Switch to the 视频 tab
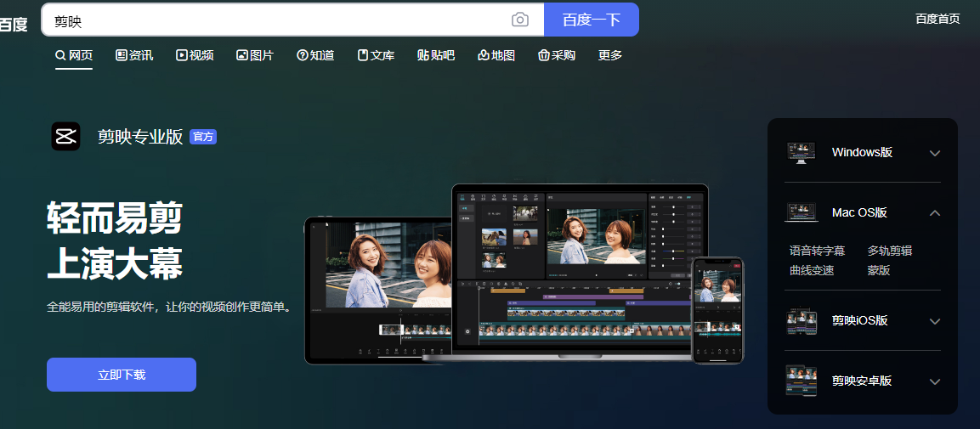The width and height of the screenshot is (980, 429). click(x=195, y=55)
